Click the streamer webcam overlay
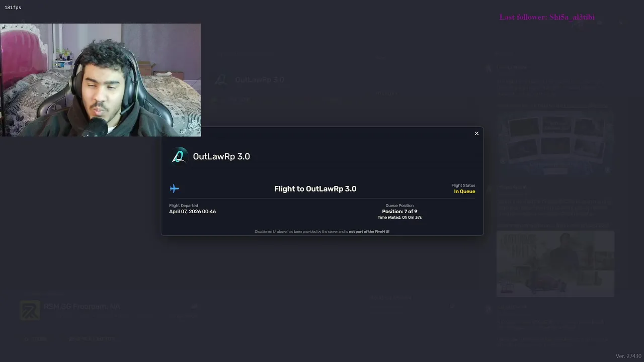Image resolution: width=644 pixels, height=362 pixels. [x=101, y=80]
